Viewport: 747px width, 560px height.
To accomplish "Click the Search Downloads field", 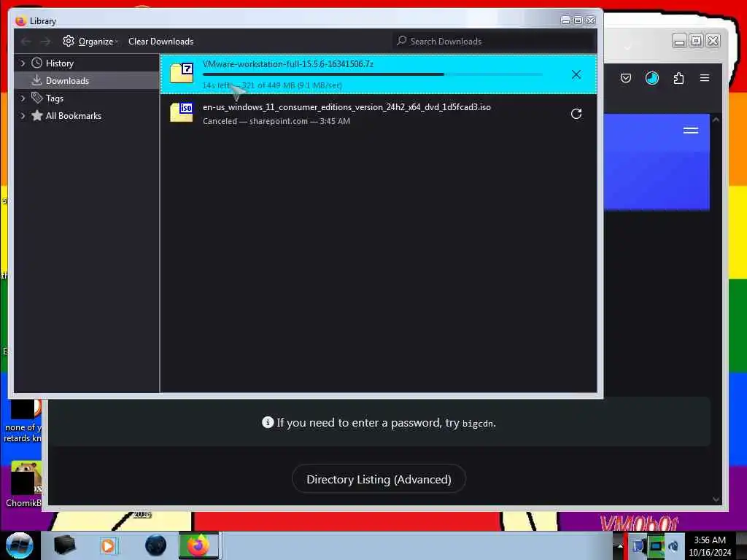I will pyautogui.click(x=495, y=42).
